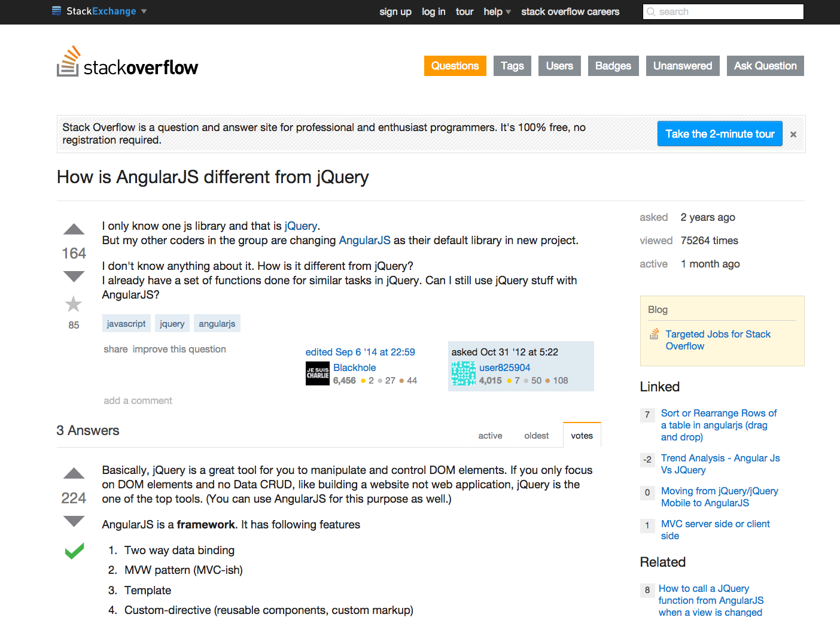The height and width of the screenshot is (617, 840).
Task: Click the search magnifier icon
Action: click(651, 11)
